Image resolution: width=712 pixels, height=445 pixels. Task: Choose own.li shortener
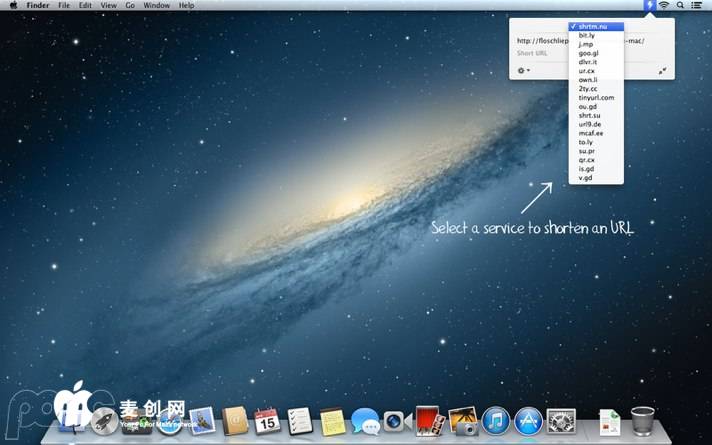pos(596,79)
